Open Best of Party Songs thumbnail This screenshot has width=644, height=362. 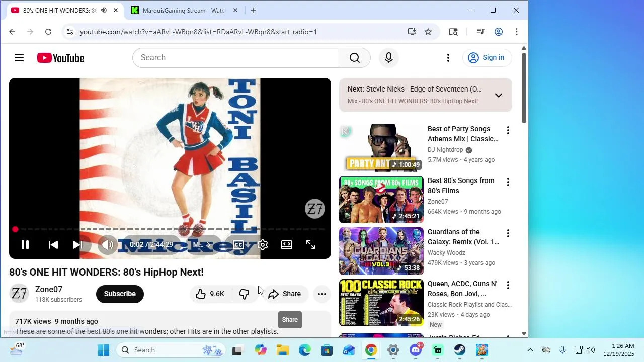point(381,148)
